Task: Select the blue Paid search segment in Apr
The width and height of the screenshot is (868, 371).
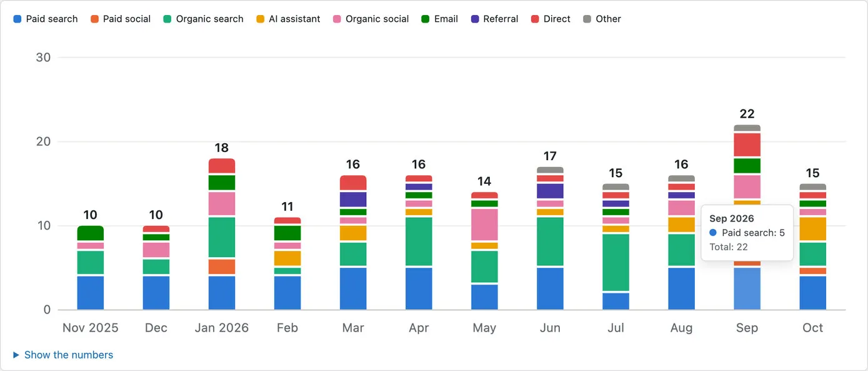Action: (x=419, y=289)
